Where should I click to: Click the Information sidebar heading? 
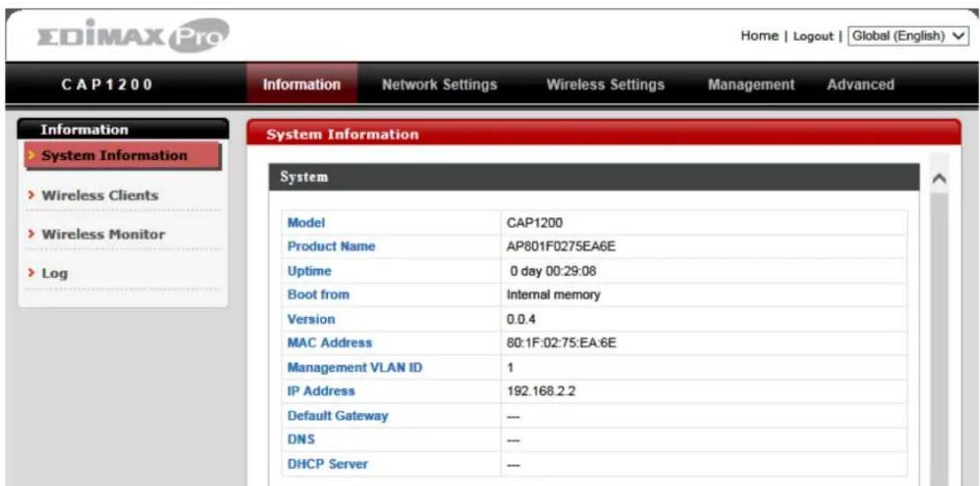click(x=123, y=129)
